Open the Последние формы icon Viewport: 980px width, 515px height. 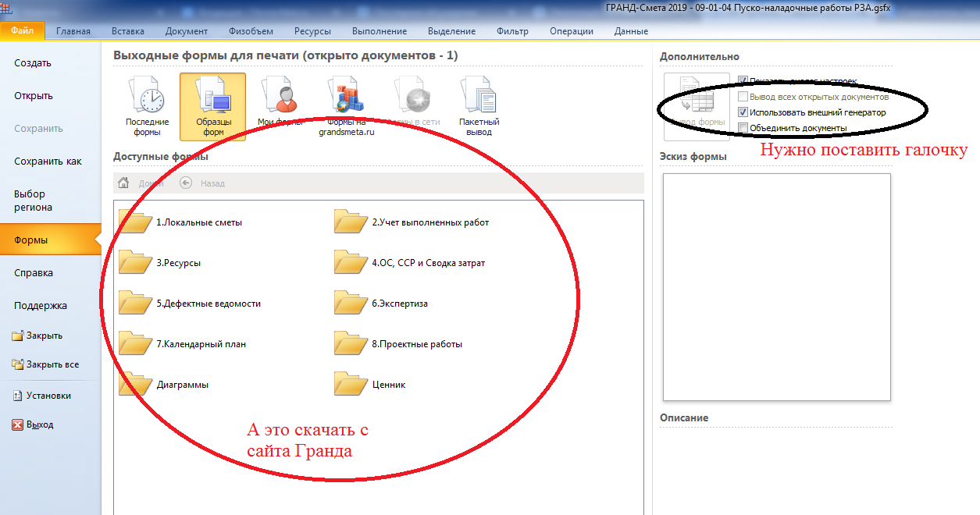click(x=147, y=107)
